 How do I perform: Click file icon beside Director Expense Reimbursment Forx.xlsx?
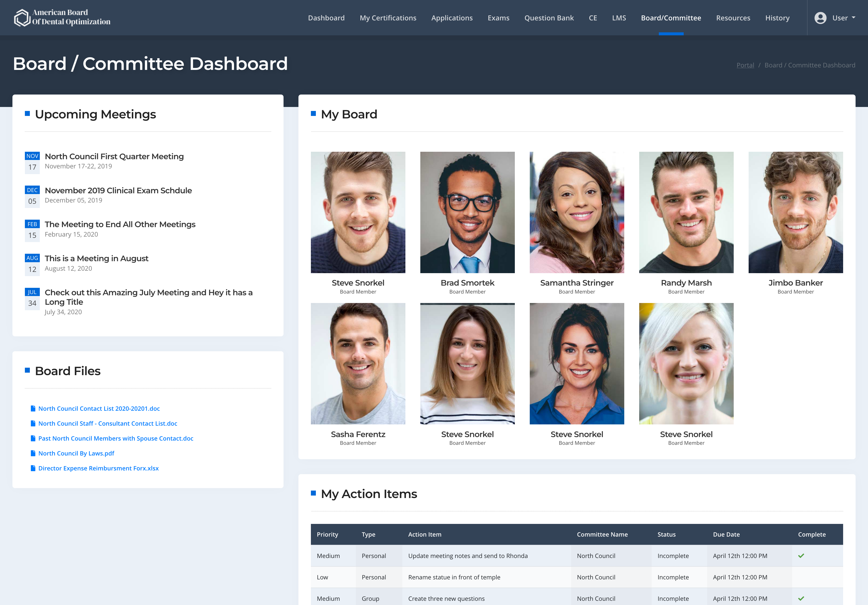pos(33,468)
